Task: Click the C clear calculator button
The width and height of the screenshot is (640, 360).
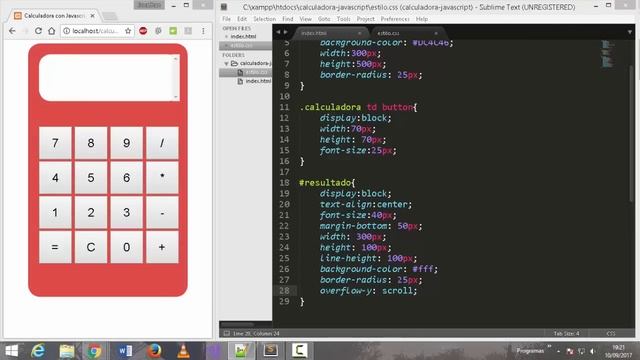Action: (x=91, y=247)
